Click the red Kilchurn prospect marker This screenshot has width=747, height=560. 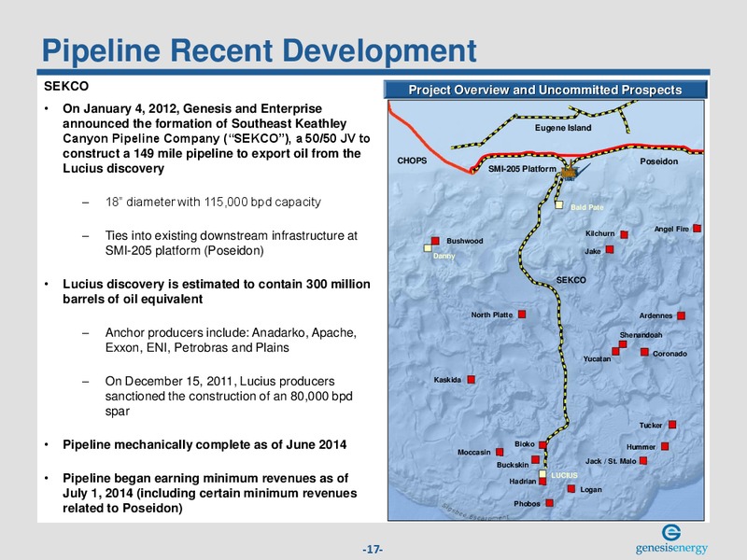[624, 234]
